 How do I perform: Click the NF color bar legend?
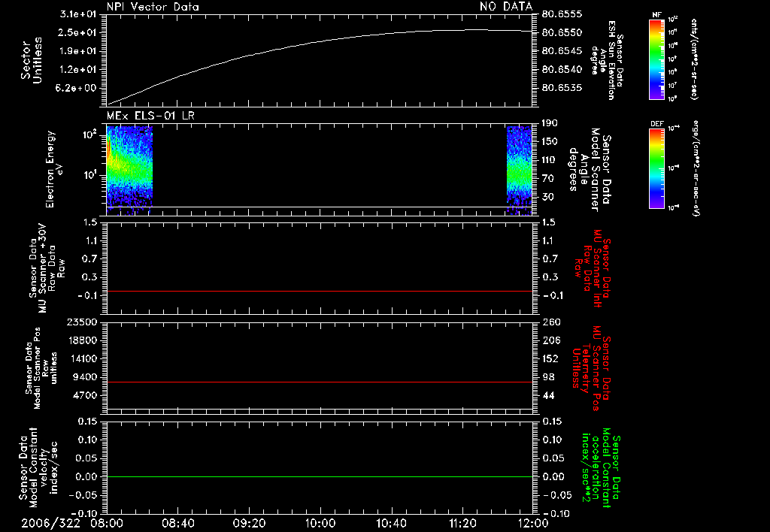pyautogui.click(x=656, y=59)
